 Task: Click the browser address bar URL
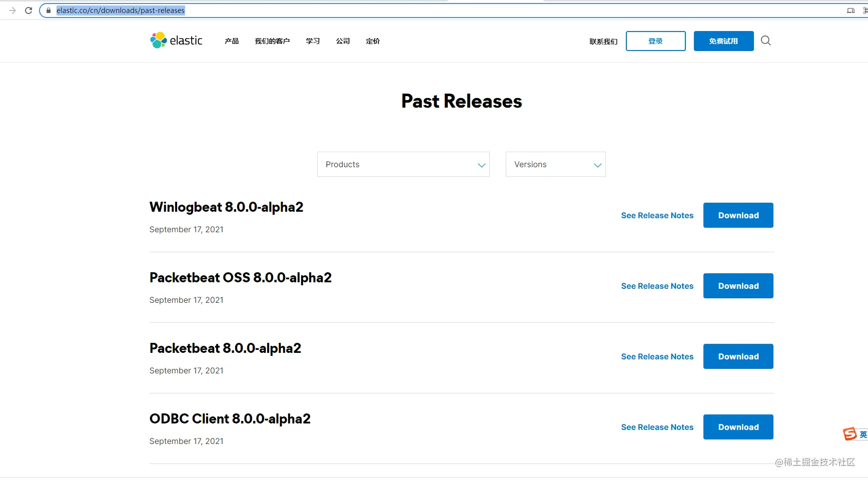click(x=121, y=11)
